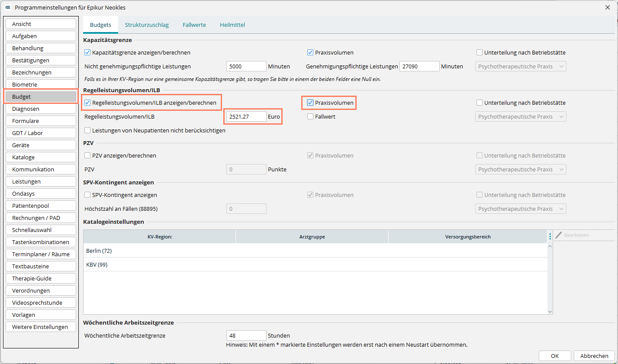Open the Betriebsstätte dropdown in the SPV-Kontingent section
Image resolution: width=618 pixels, height=364 pixels.
pos(521,209)
